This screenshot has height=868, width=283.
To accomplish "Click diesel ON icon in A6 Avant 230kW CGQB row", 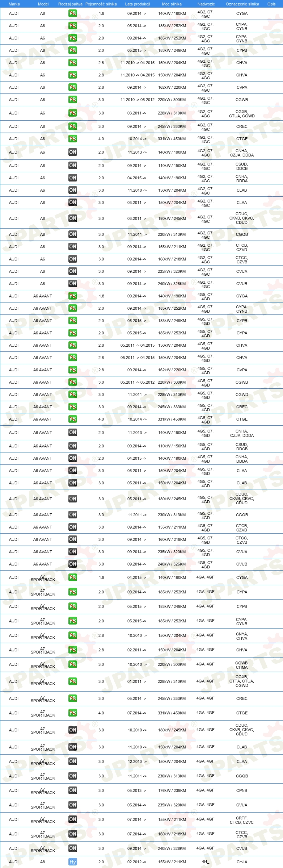I will 72,515.
